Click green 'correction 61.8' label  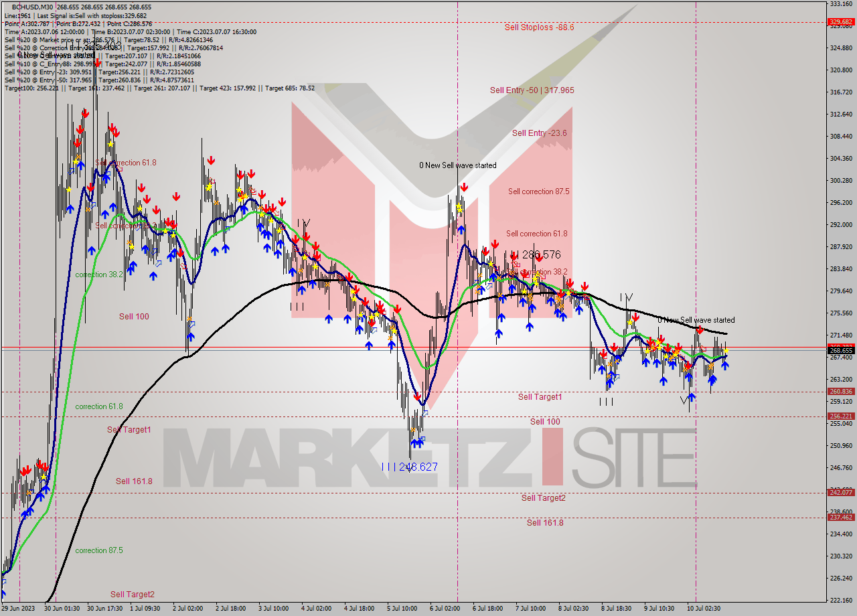[x=99, y=406]
